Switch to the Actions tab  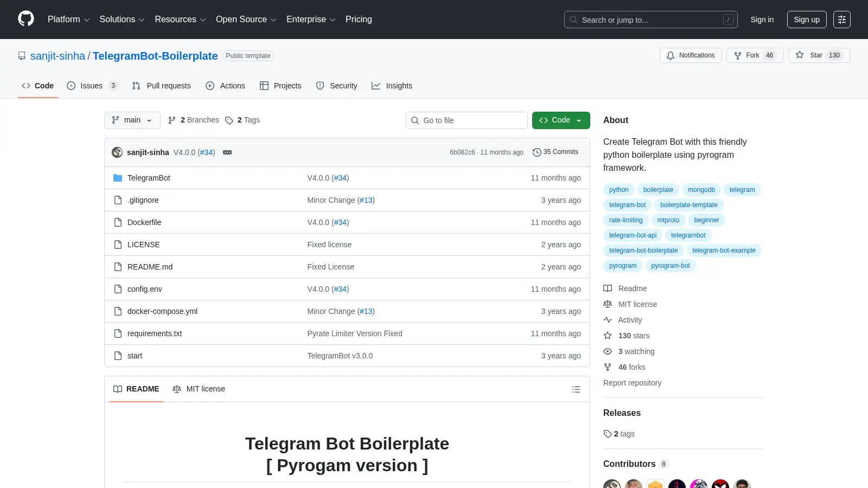point(226,86)
